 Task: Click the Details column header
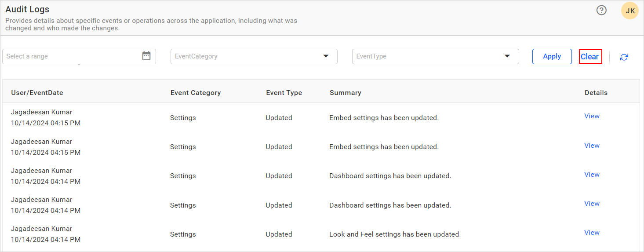click(x=596, y=93)
